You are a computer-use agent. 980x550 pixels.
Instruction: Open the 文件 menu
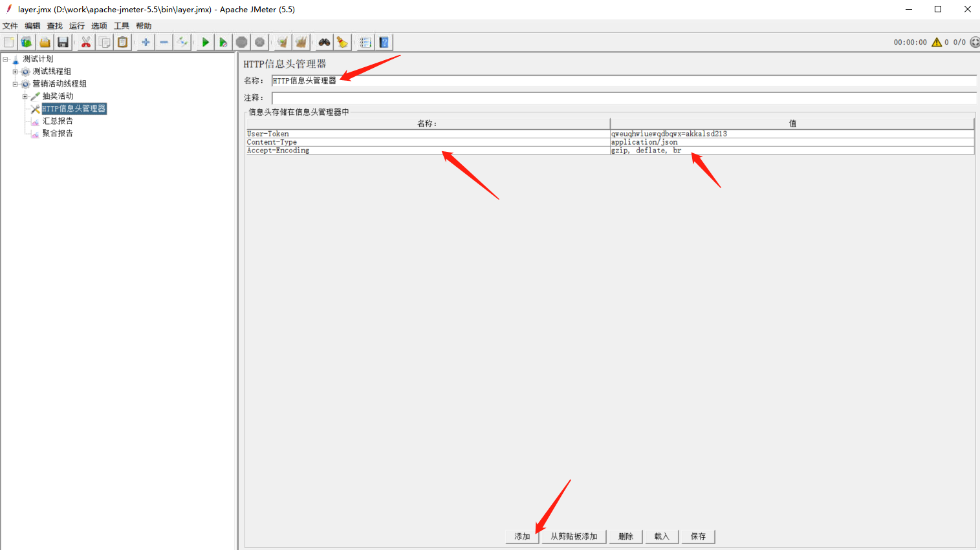point(10,26)
